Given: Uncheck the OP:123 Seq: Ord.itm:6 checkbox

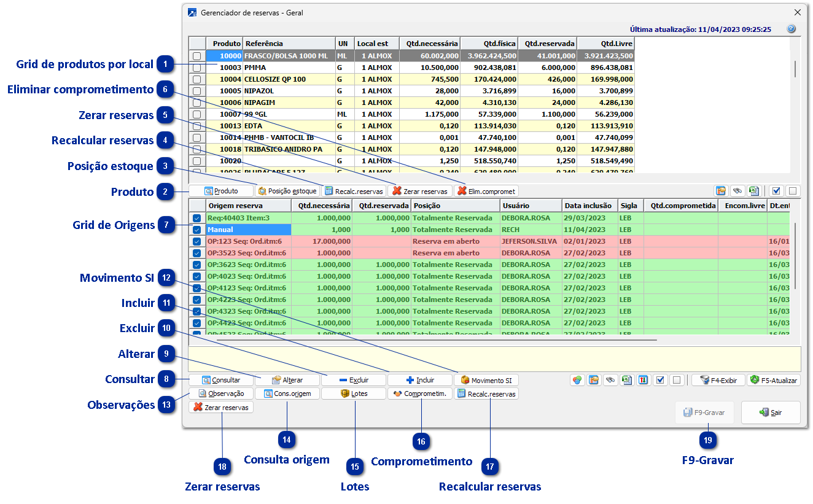Looking at the screenshot, I should coord(197,241).
